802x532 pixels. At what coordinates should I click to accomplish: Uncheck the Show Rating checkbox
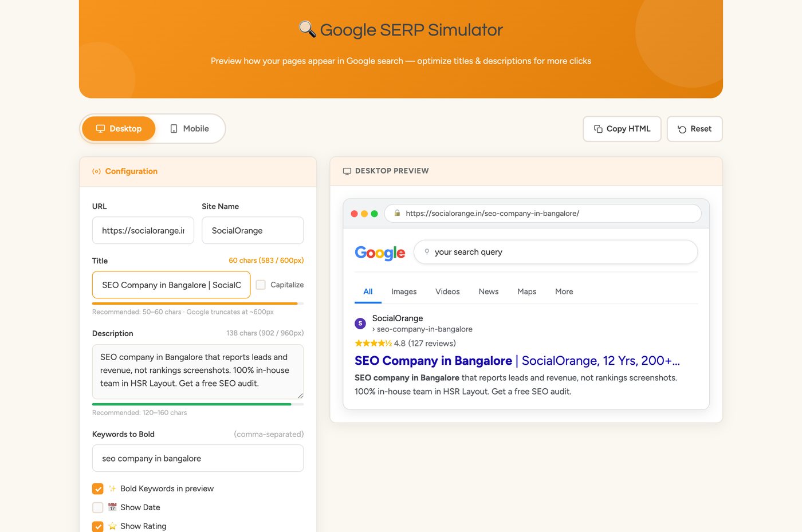point(98,526)
